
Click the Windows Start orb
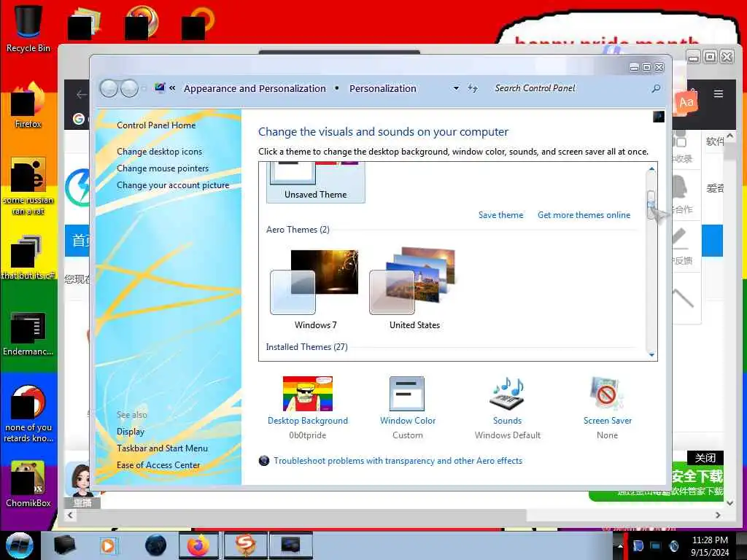pyautogui.click(x=19, y=545)
